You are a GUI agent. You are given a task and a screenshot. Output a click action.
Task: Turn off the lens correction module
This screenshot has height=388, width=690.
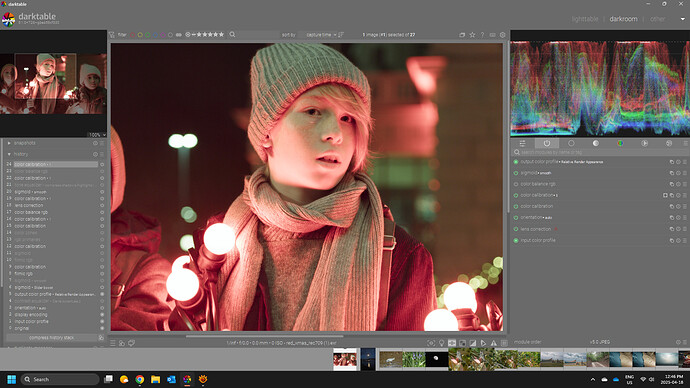516,229
